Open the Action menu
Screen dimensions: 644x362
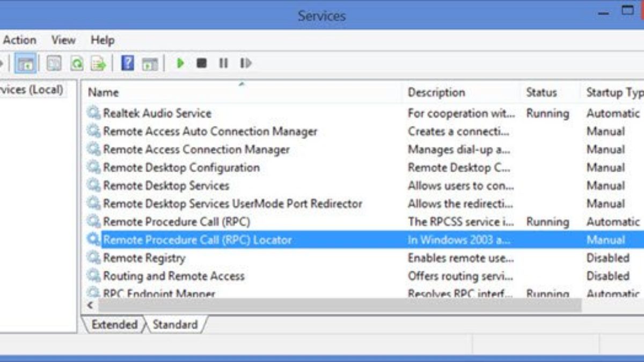[x=20, y=40]
